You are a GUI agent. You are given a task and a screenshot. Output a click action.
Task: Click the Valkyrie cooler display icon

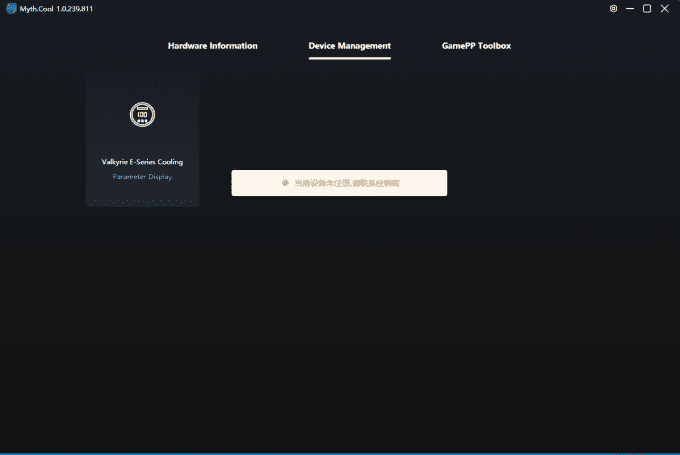tap(142, 115)
